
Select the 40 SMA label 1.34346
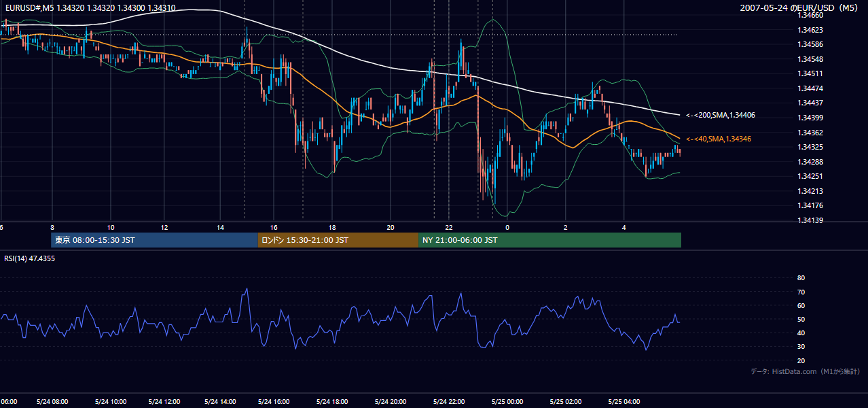[x=719, y=139]
